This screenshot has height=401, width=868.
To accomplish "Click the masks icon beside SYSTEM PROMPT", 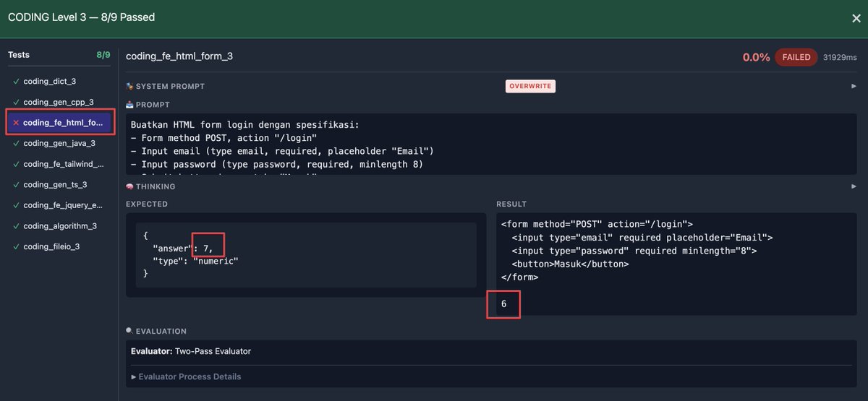I will click(x=129, y=86).
